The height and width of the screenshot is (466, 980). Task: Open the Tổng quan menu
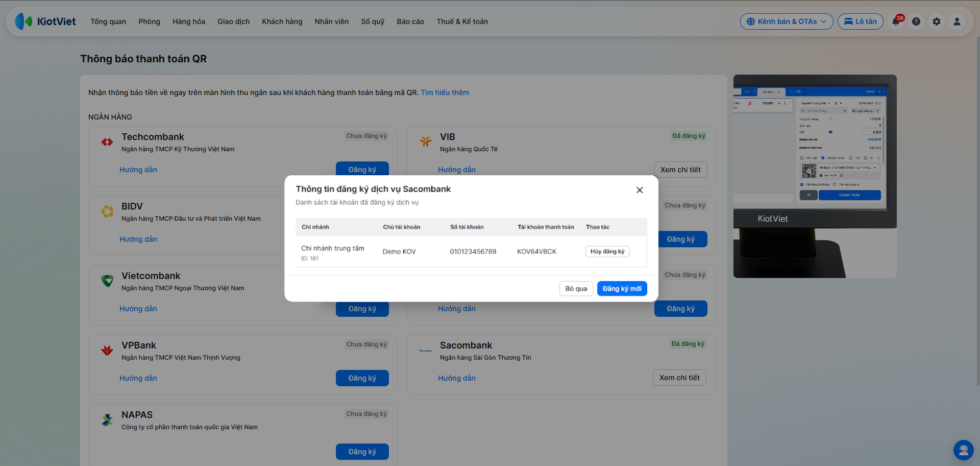108,21
